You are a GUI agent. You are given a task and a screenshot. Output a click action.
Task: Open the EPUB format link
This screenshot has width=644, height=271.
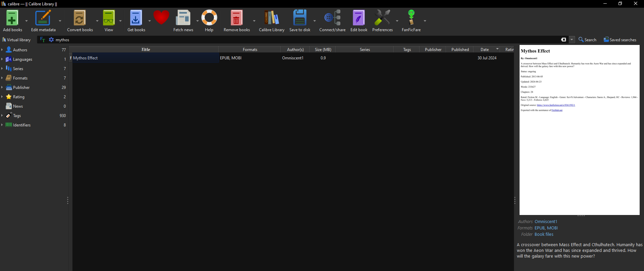click(539, 228)
